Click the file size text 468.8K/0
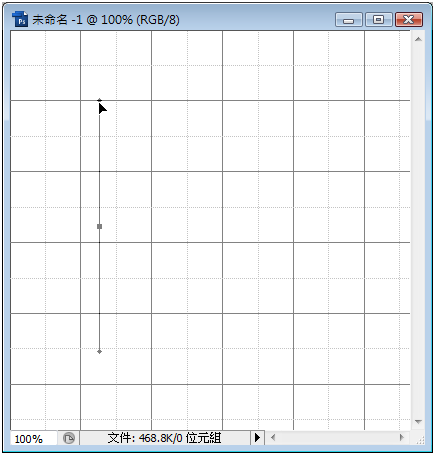 click(161, 438)
